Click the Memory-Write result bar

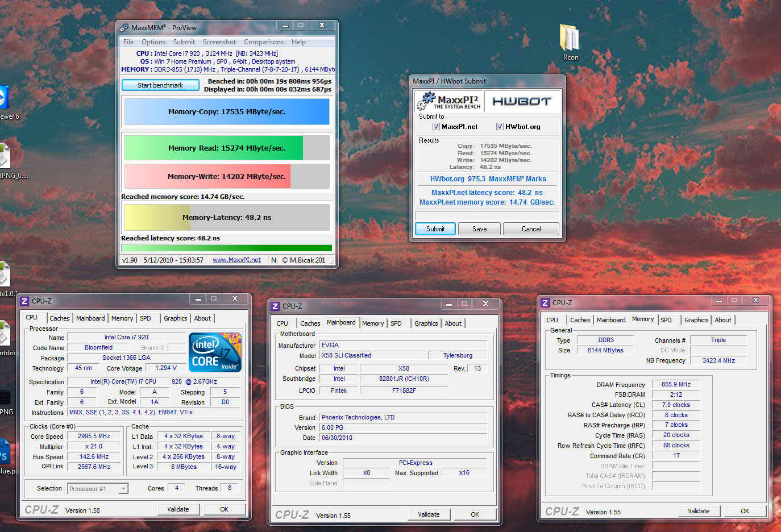(227, 176)
